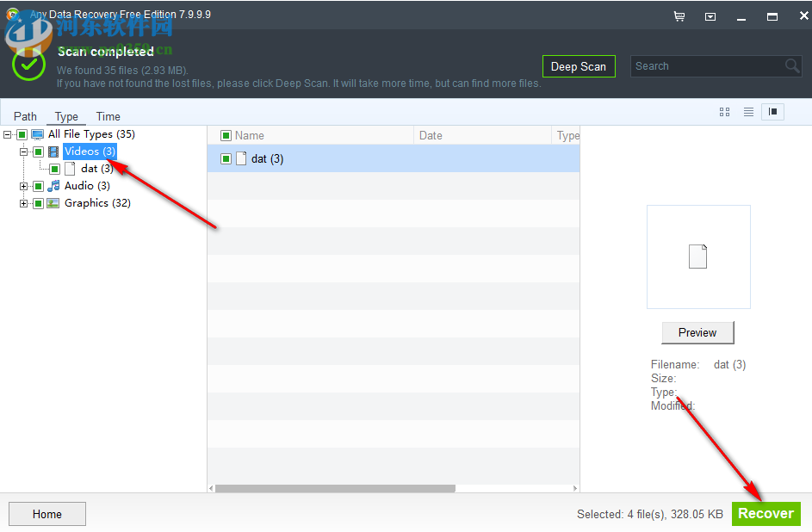Click the music note Audio icon
This screenshot has height=532, width=812.
53,186
